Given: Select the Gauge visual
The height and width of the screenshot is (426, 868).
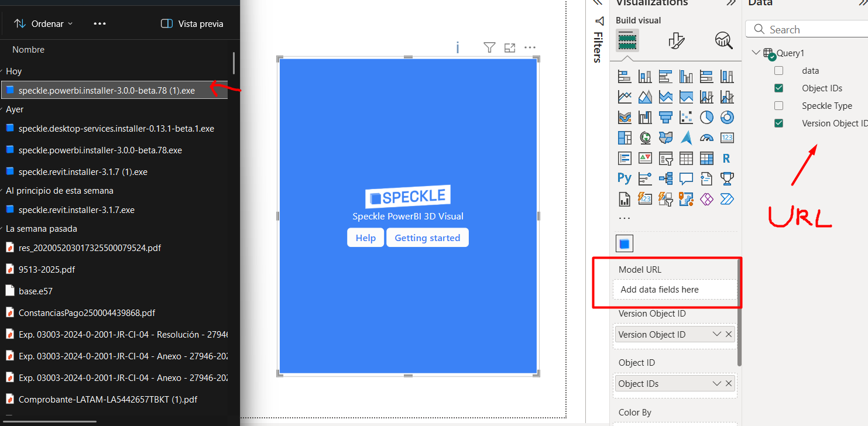Looking at the screenshot, I should (706, 138).
